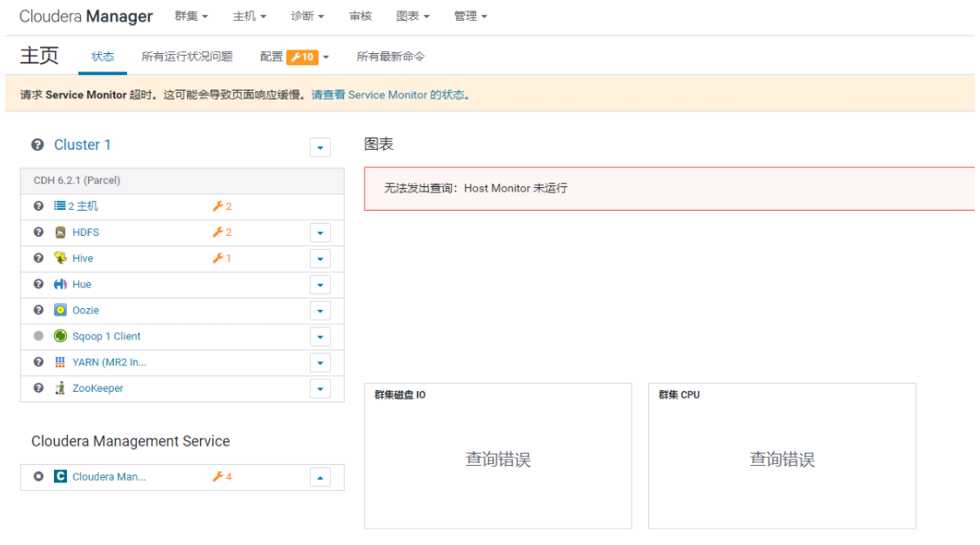Collapse the Cloudera Management Service actions menu
Image resolution: width=980 pixels, height=545 pixels.
(320, 477)
